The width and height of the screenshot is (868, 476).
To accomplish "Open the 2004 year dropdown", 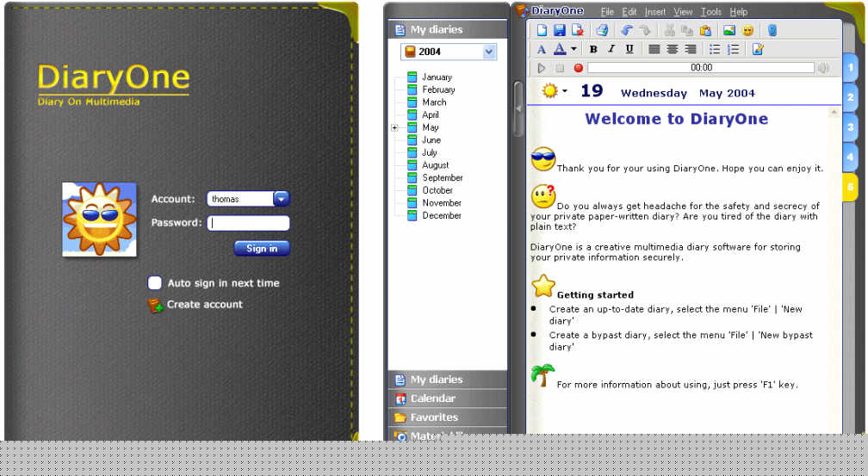I will pyautogui.click(x=489, y=52).
